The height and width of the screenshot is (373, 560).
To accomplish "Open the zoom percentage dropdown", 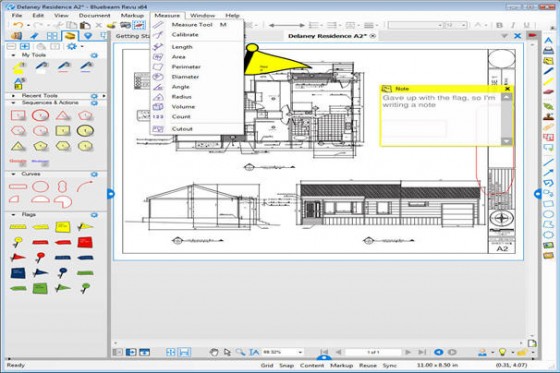I will tap(300, 352).
